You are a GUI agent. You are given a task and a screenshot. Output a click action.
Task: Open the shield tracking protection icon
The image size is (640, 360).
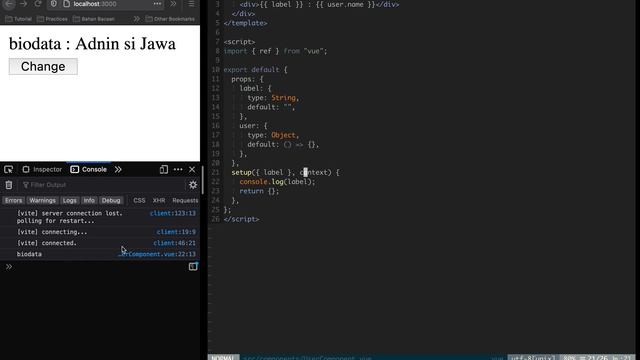[x=53, y=4]
